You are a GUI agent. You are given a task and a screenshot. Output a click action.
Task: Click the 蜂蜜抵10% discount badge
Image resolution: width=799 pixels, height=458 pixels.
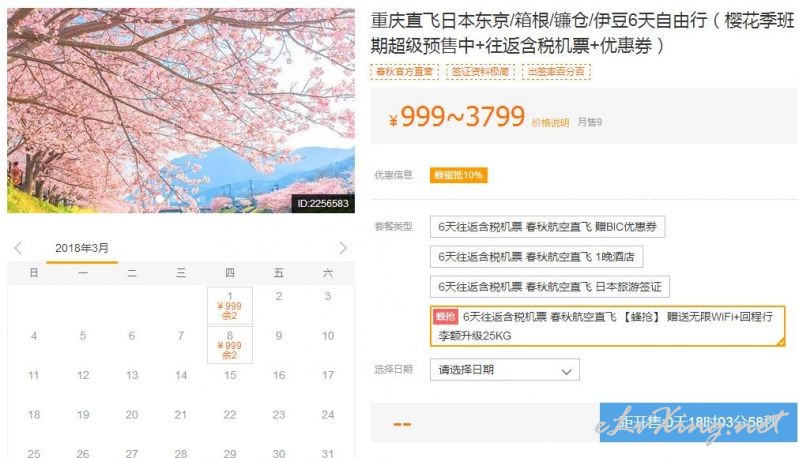[x=459, y=175]
